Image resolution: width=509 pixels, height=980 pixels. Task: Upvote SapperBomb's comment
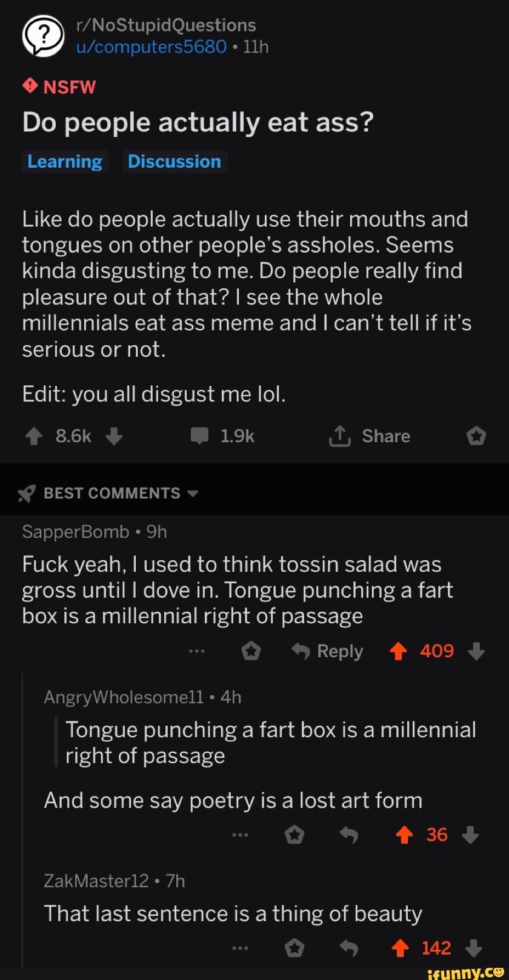click(398, 652)
